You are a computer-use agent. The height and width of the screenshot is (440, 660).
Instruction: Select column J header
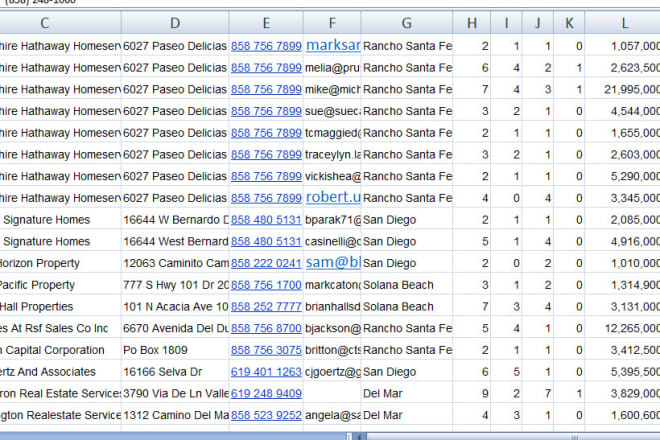pos(538,23)
